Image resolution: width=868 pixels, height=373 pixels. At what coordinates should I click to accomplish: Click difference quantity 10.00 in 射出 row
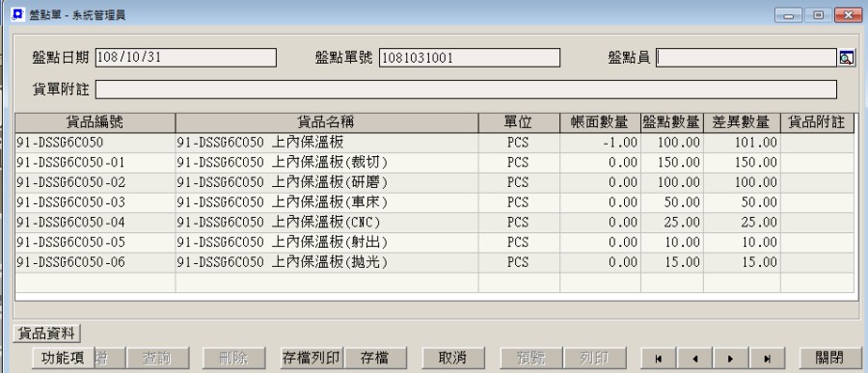coord(742,242)
